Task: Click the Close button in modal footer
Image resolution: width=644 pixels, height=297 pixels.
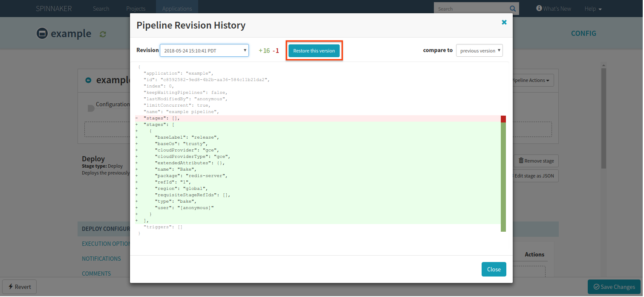Action: [494, 269]
